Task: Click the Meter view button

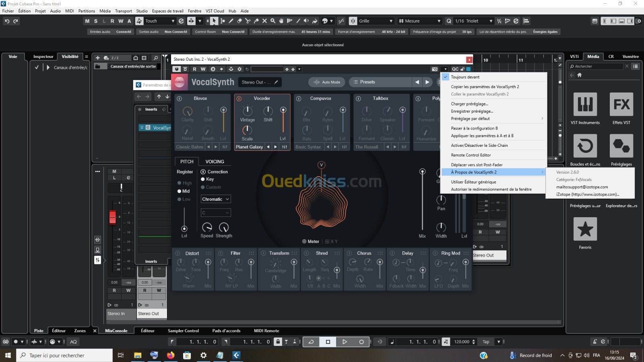Action: tap(310, 242)
